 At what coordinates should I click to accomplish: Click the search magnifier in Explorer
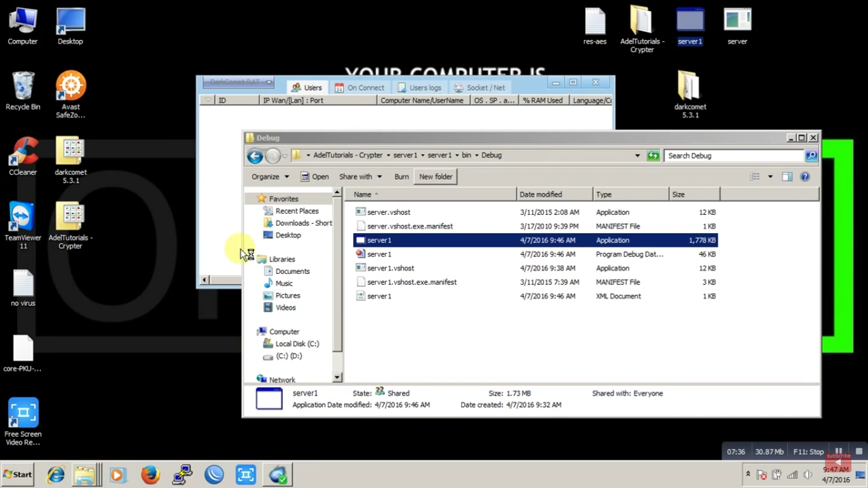(811, 156)
